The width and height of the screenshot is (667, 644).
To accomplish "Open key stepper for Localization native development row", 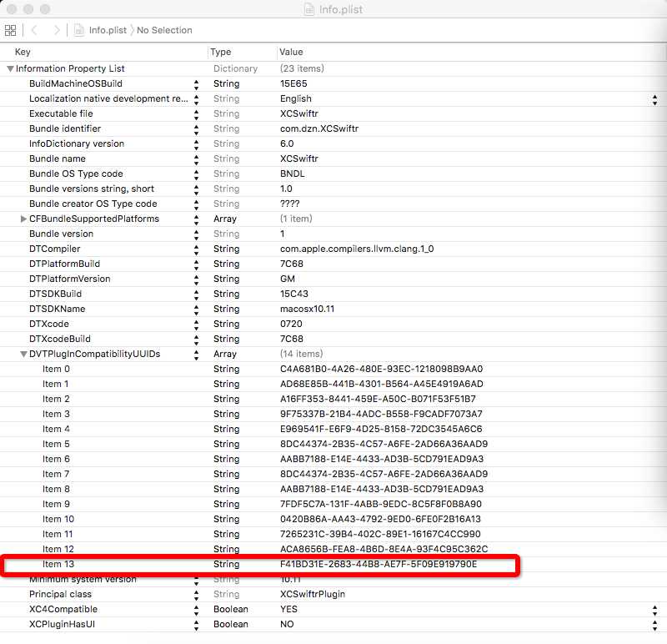I will [196, 99].
